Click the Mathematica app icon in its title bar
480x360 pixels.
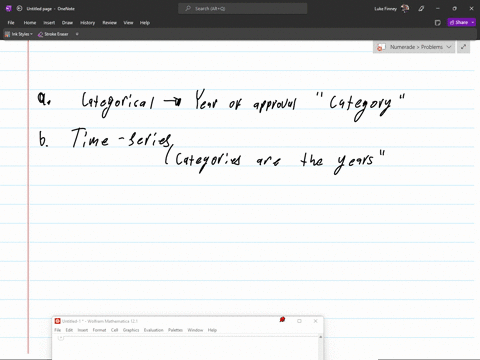pyautogui.click(x=57, y=321)
